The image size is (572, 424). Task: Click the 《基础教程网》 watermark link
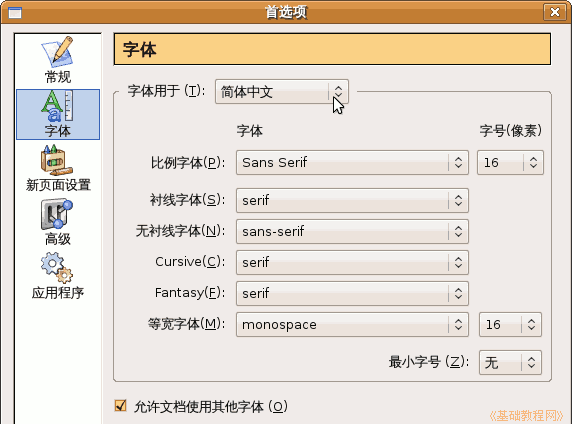click(526, 416)
